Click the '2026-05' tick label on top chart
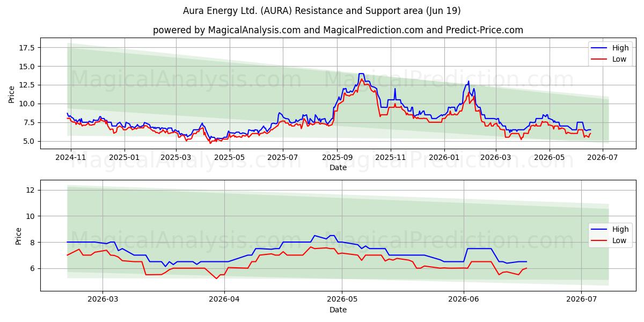Screen dimensions: 644x322 click(x=550, y=157)
